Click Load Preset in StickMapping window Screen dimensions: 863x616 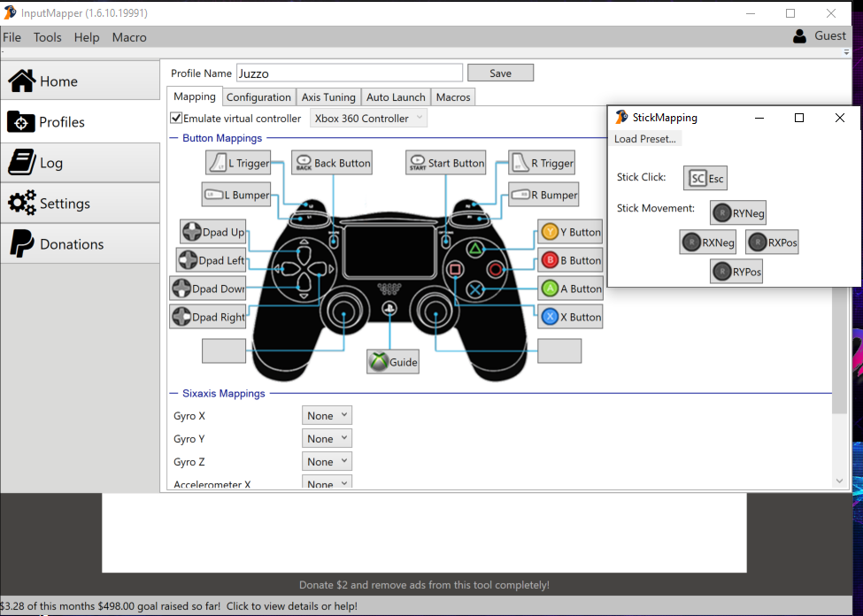click(645, 139)
